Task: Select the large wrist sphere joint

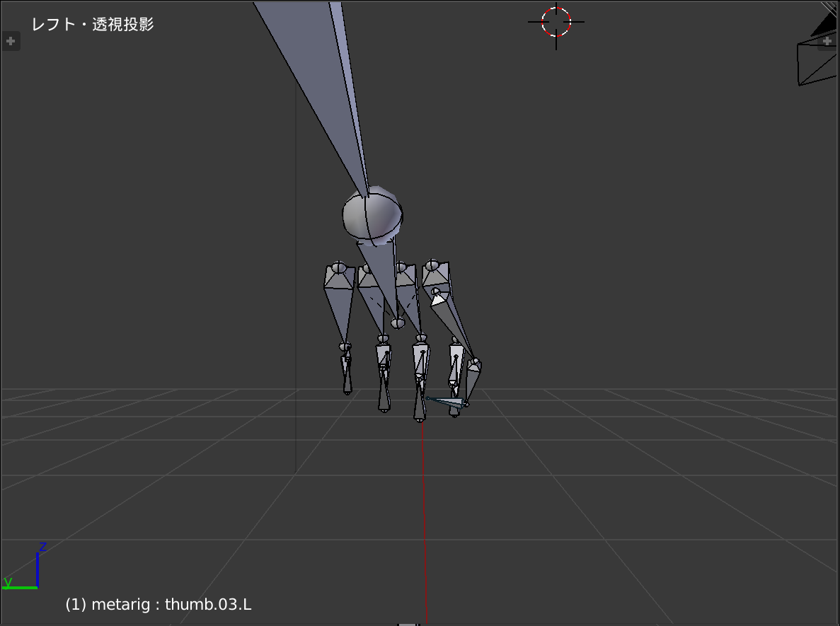Action: [x=372, y=216]
